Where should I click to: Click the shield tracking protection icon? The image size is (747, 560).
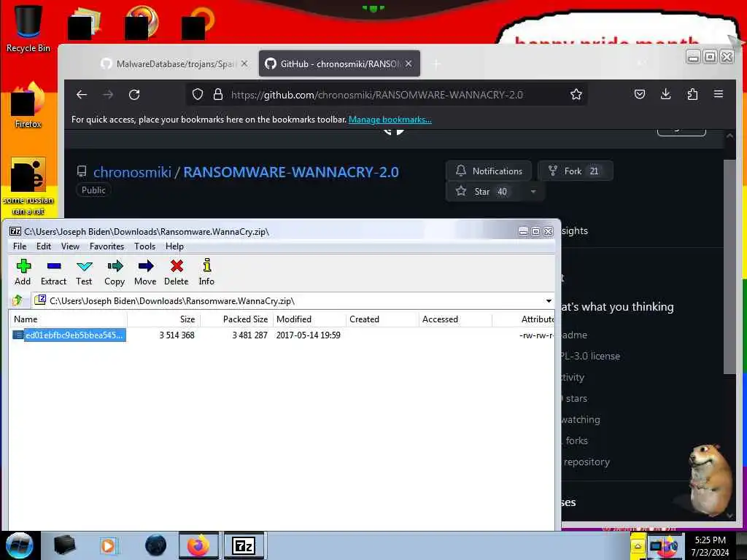(198, 94)
